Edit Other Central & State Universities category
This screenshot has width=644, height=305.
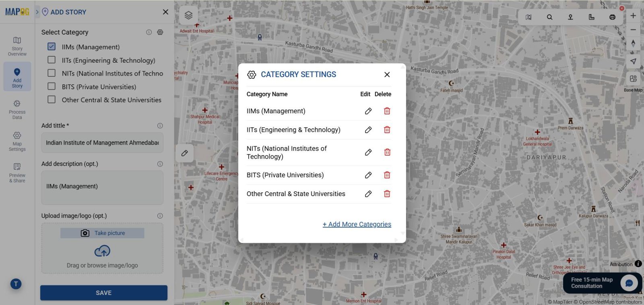point(368,194)
